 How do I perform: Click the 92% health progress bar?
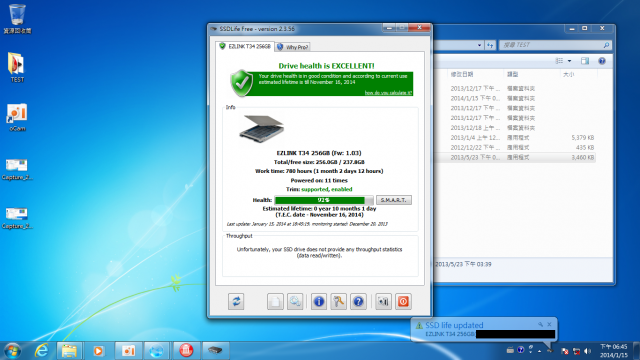click(x=324, y=200)
